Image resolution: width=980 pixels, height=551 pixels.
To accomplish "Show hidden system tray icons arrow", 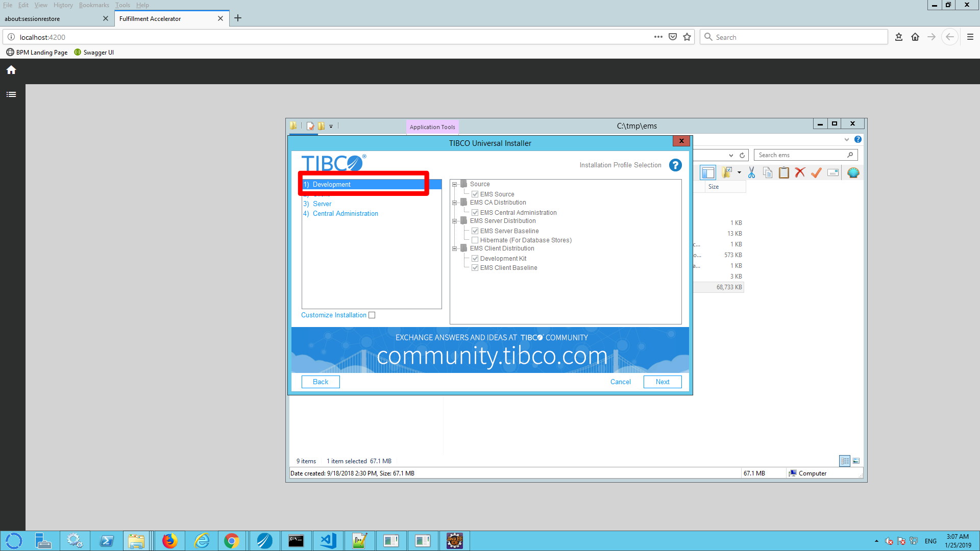I will tap(876, 541).
